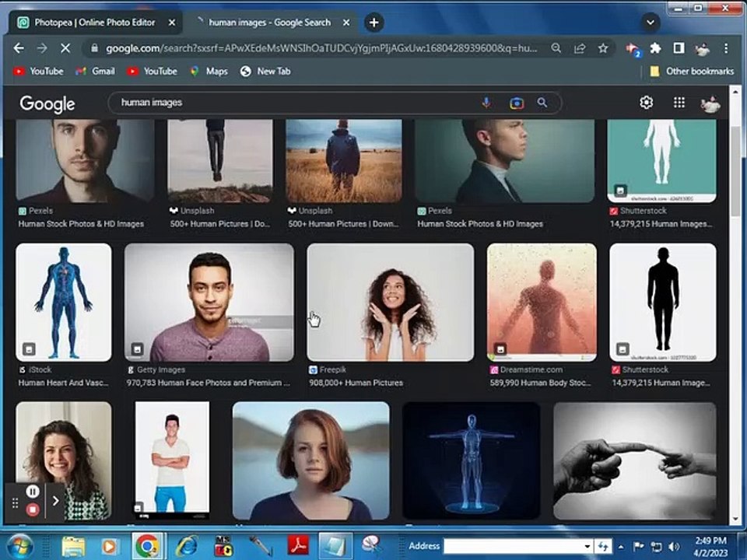Click the taskbar Address input field
747x560 pixels.
click(513, 546)
